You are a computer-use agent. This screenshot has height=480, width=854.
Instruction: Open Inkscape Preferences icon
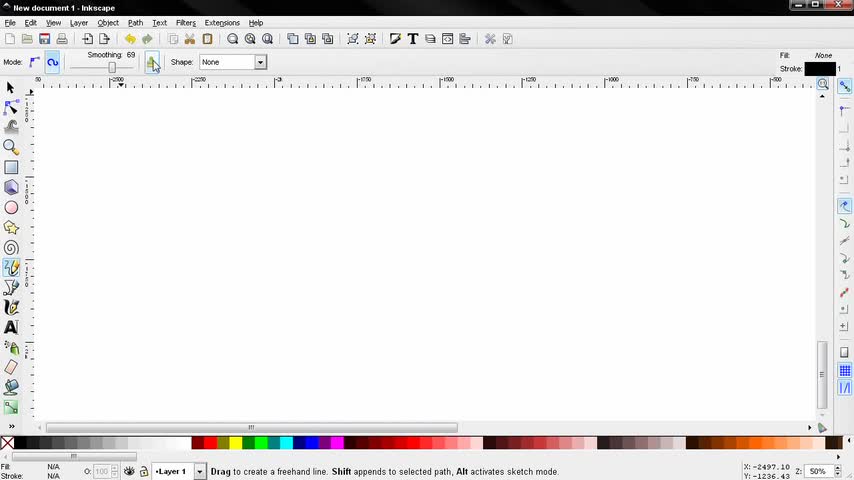click(x=490, y=39)
